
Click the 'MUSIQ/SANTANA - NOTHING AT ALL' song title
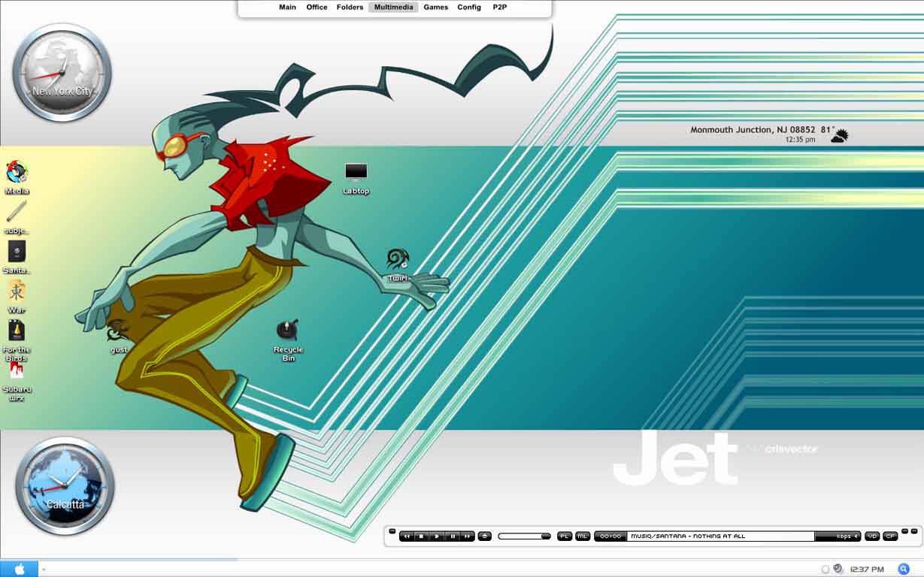(688, 536)
